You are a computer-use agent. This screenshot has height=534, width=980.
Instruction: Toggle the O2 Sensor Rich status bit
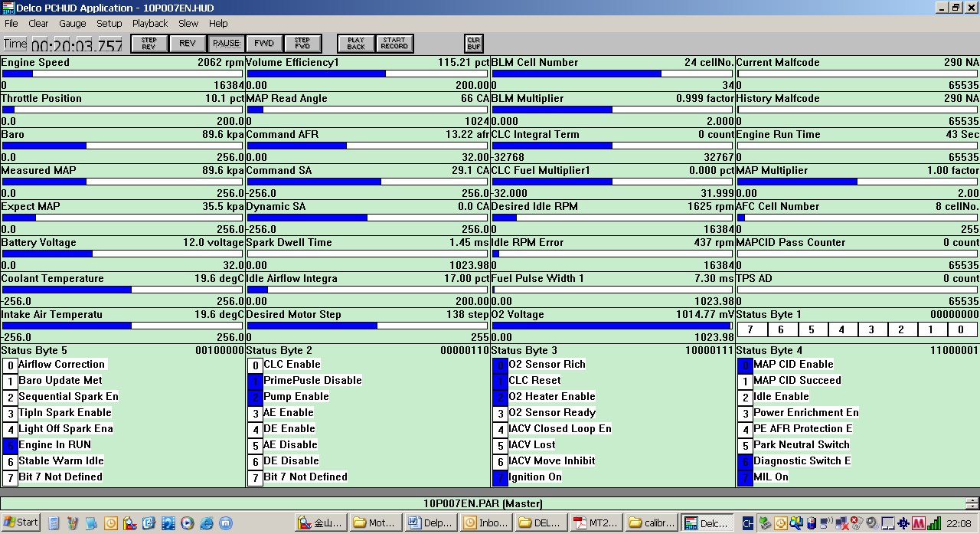[x=500, y=365]
